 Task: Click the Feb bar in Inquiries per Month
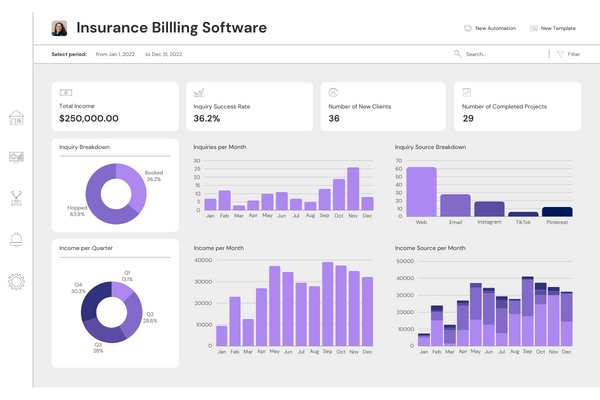pos(224,200)
